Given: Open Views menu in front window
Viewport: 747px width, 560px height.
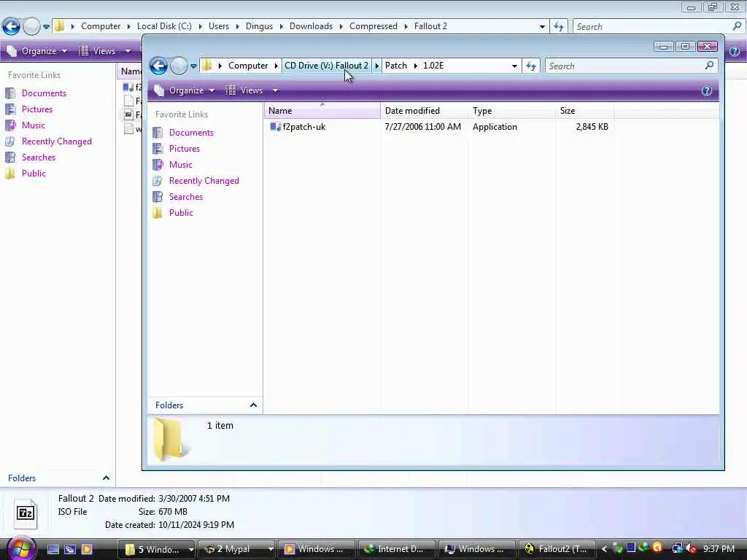Looking at the screenshot, I should tap(246, 90).
